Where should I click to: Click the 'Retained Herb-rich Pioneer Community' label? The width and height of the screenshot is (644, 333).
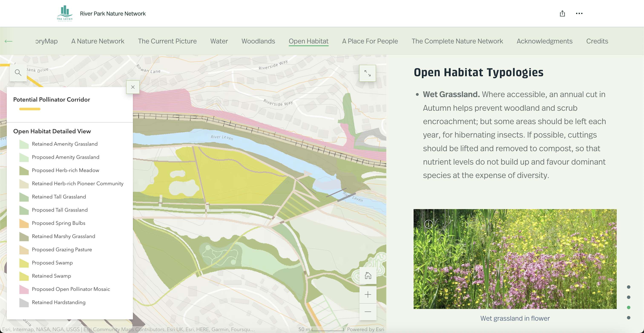pyautogui.click(x=78, y=184)
